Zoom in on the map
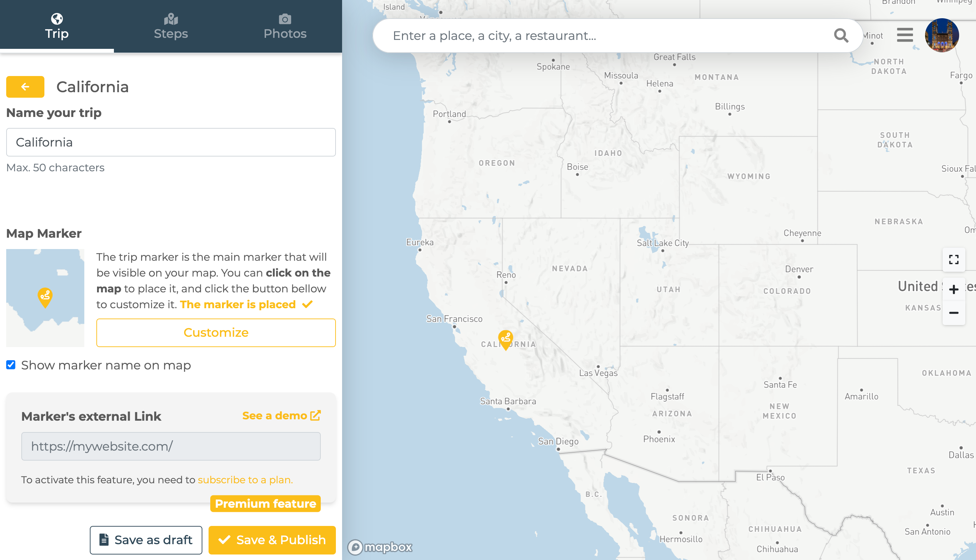The image size is (976, 560). [x=953, y=289]
